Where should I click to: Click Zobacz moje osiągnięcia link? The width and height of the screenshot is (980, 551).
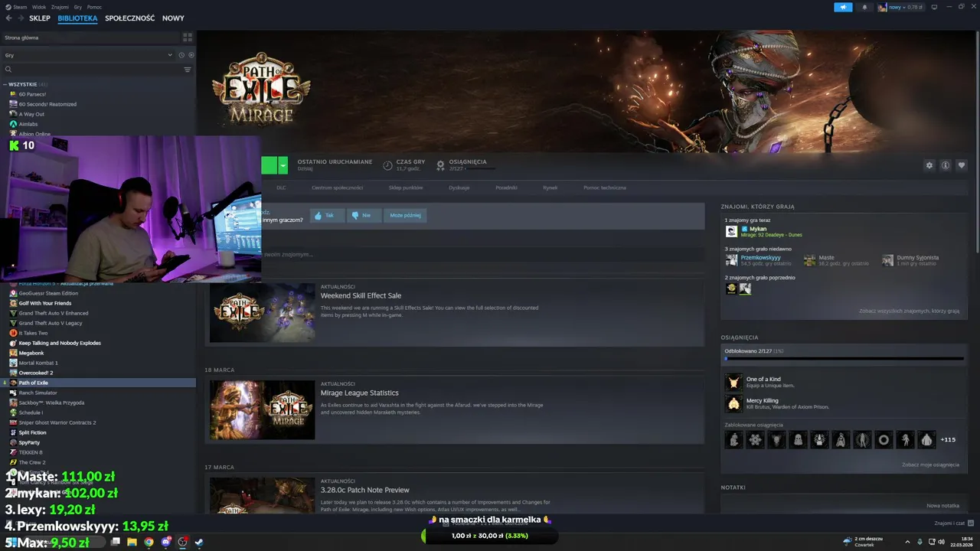[x=930, y=465]
